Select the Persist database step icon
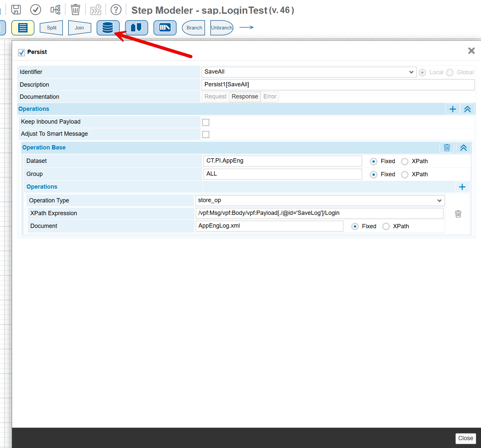 pyautogui.click(x=108, y=28)
